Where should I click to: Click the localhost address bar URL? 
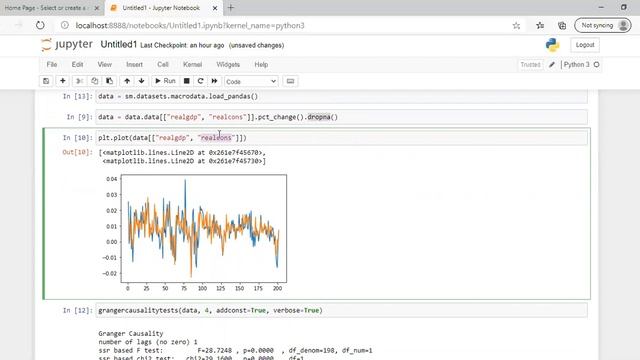pyautogui.click(x=190, y=25)
